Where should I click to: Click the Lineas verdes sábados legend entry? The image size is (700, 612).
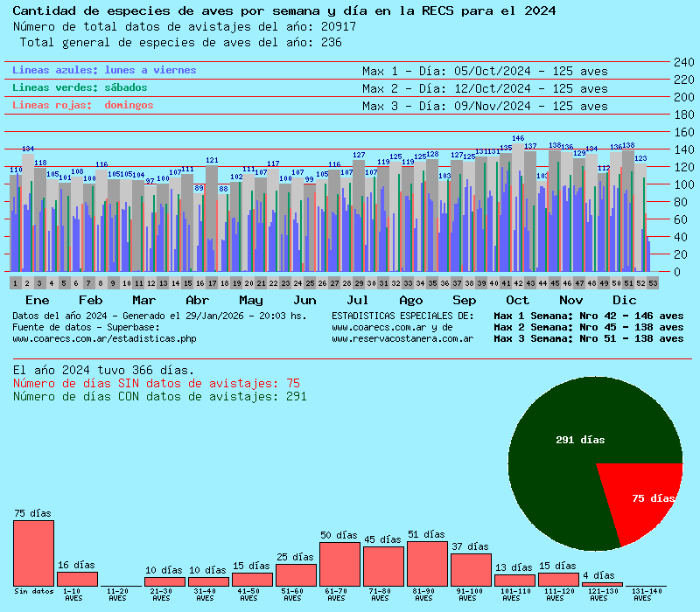80,87
